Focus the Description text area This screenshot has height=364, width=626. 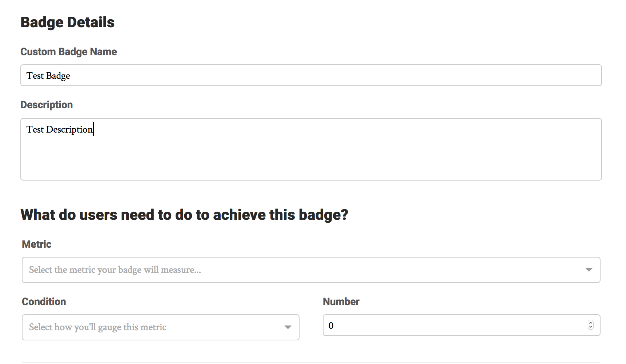311,149
